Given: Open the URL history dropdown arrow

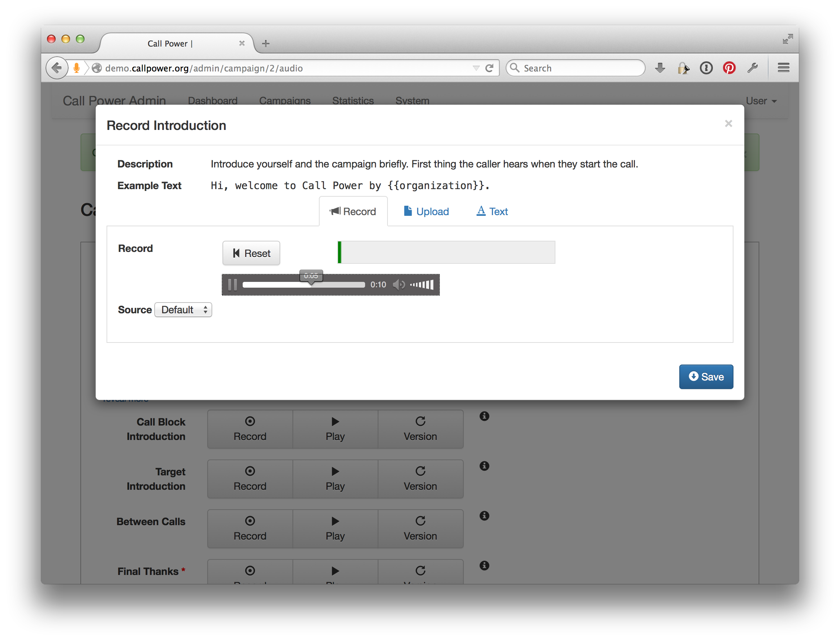Looking at the screenshot, I should point(476,68).
